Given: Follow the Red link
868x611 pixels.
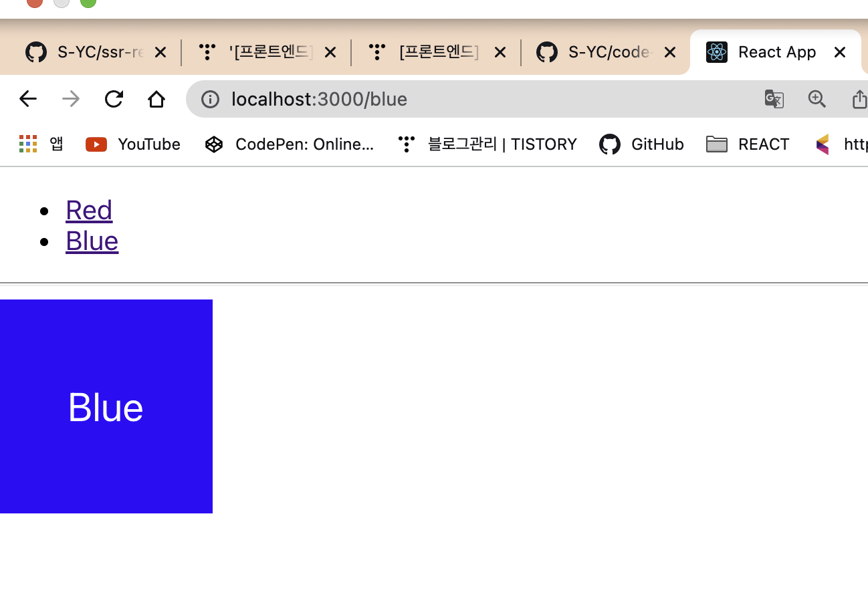Looking at the screenshot, I should (89, 210).
